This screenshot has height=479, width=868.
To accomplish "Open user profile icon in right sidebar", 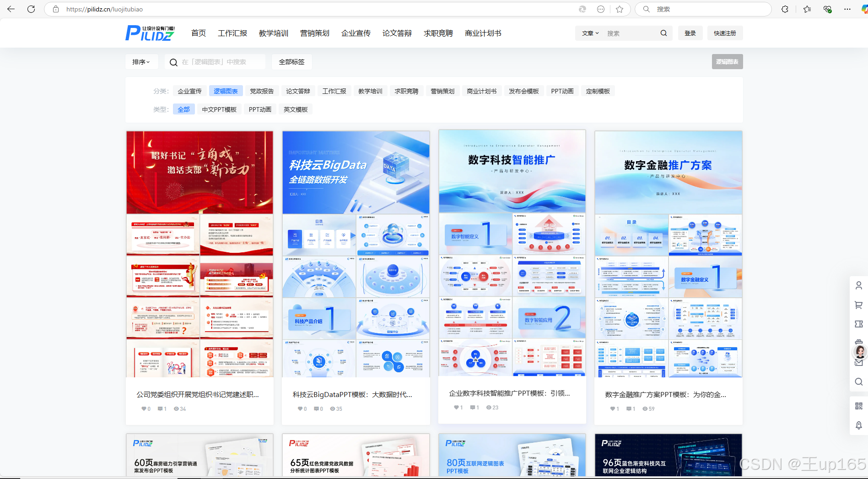I will coord(859,285).
